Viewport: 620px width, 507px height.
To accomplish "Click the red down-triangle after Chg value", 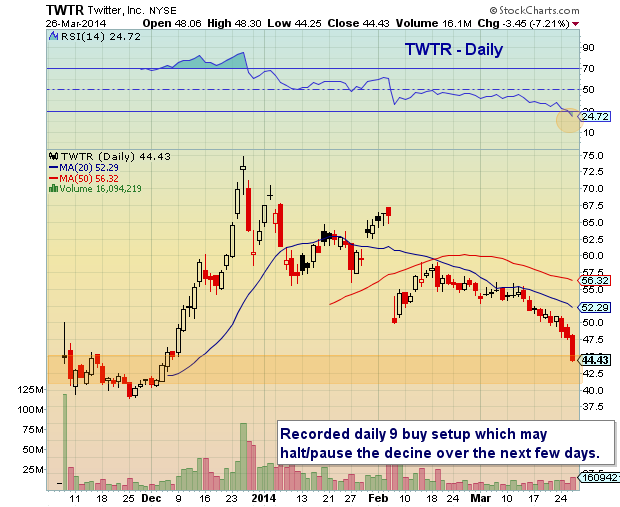I will [575, 24].
